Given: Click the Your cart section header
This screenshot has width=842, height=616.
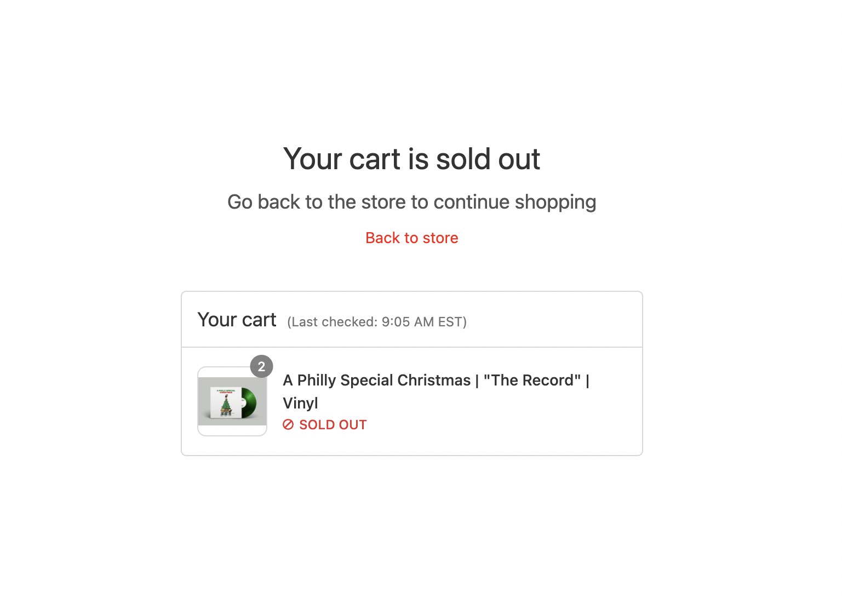Looking at the screenshot, I should (x=237, y=319).
